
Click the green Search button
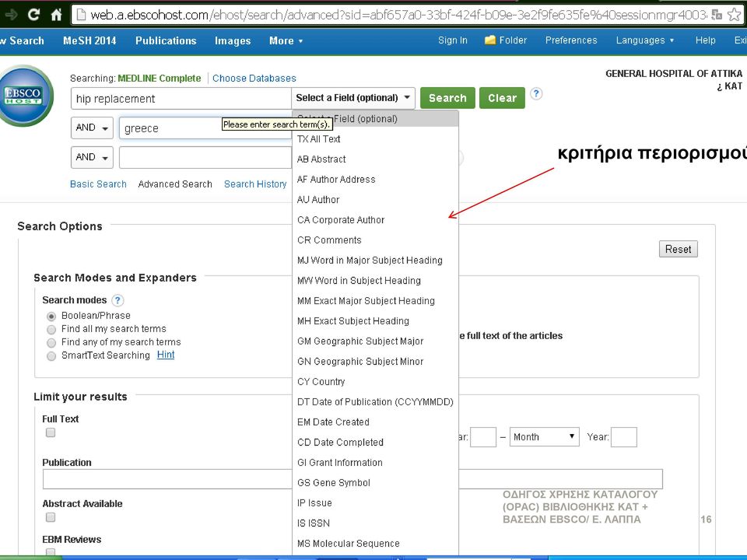pos(448,98)
